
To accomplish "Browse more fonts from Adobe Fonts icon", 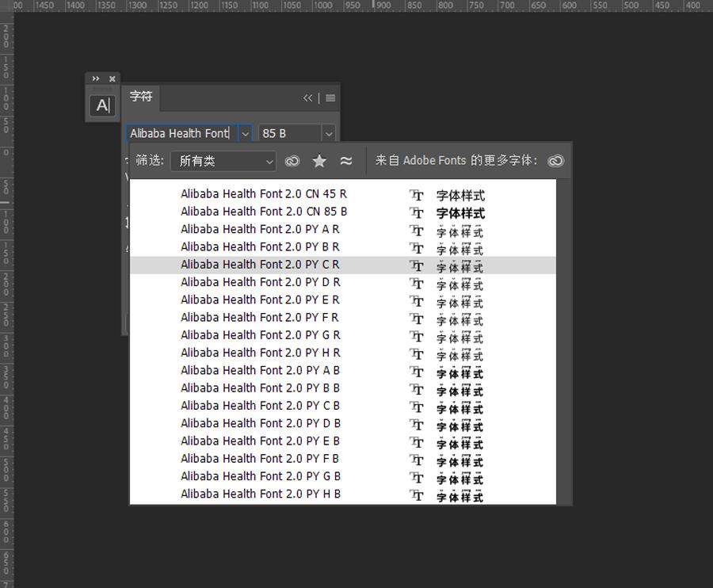I will [555, 161].
